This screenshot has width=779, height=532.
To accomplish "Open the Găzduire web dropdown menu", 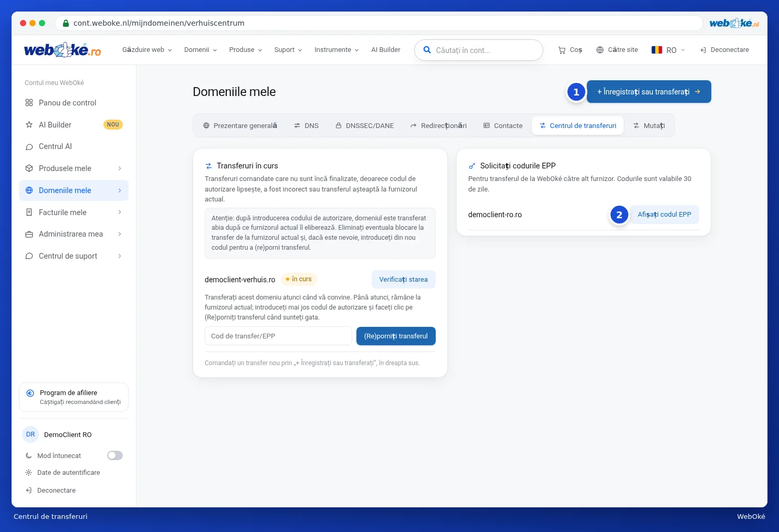I will (147, 50).
